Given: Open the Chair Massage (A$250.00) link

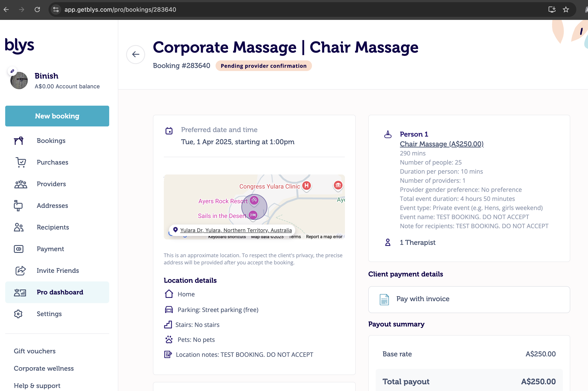Looking at the screenshot, I should tap(441, 144).
